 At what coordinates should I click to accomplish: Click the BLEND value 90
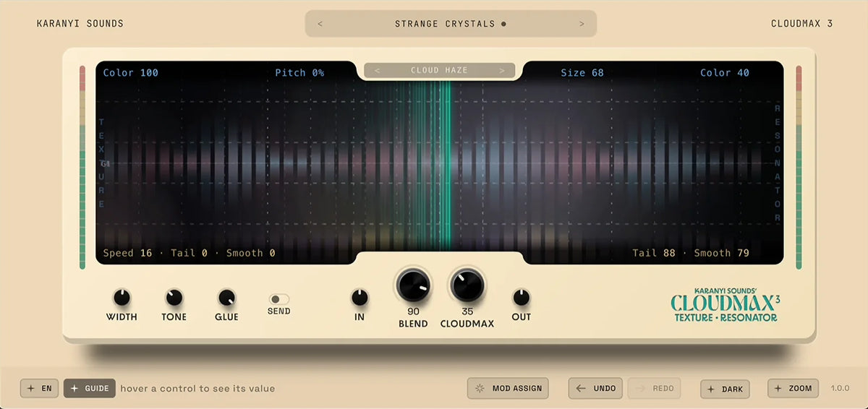coord(413,311)
